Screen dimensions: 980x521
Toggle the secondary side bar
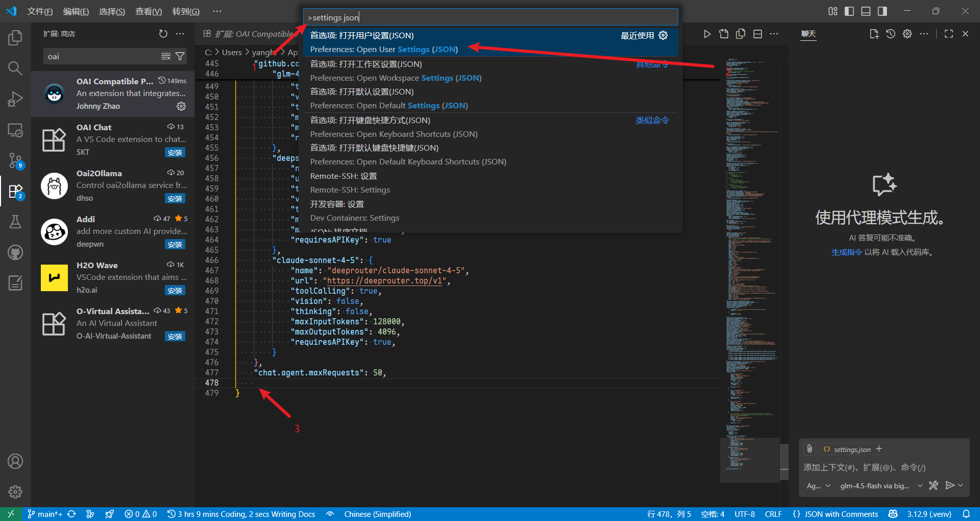(882, 11)
